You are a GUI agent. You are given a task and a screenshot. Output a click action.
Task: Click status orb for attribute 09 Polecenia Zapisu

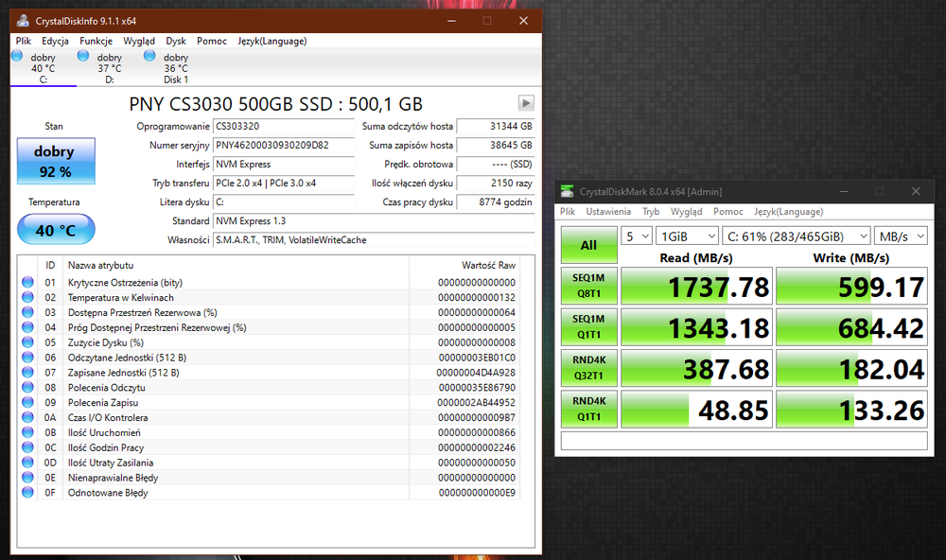pos(27,402)
